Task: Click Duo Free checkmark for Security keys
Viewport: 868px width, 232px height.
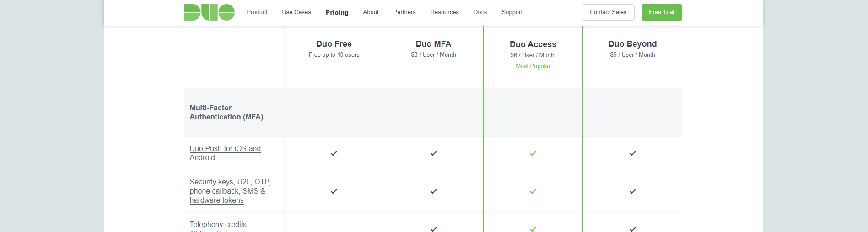Action: point(334,191)
